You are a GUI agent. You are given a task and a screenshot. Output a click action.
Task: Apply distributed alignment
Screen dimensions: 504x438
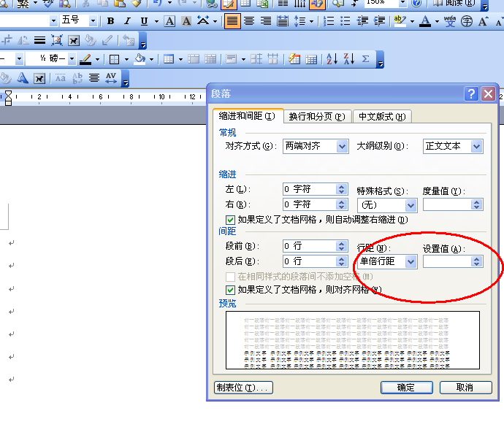[x=283, y=21]
